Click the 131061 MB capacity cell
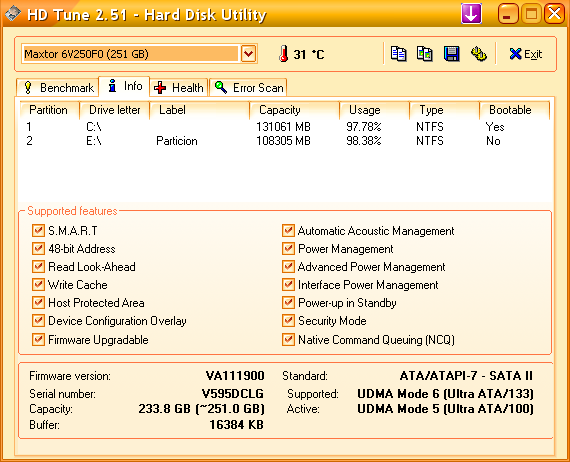 point(283,127)
